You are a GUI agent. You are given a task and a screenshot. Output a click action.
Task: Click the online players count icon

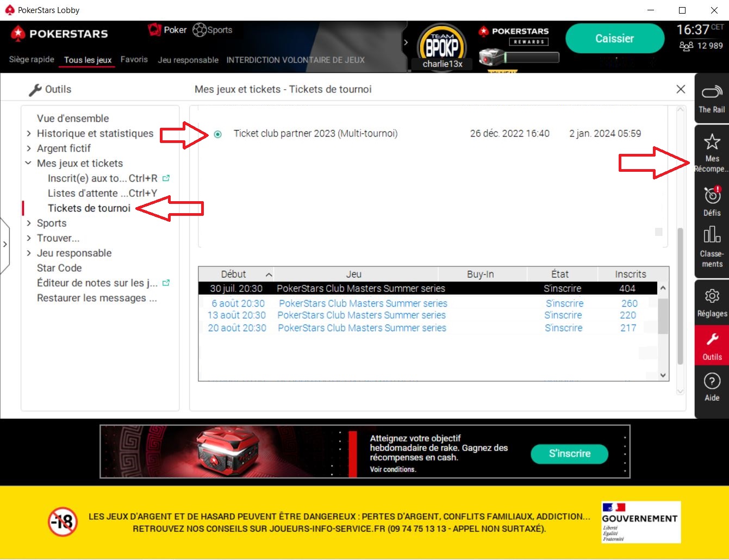pyautogui.click(x=686, y=46)
